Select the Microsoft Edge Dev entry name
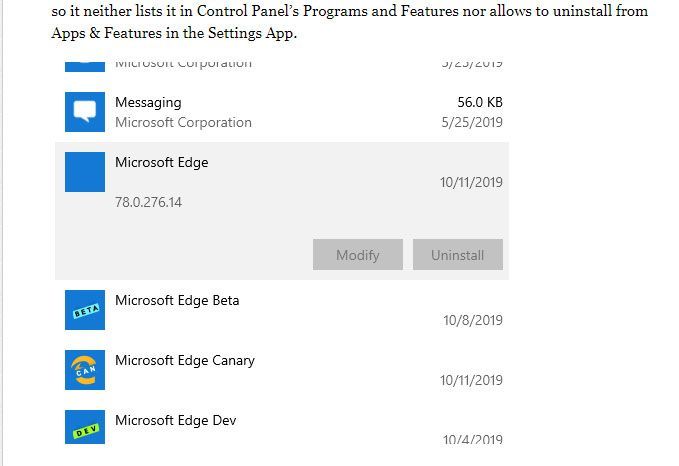This screenshot has width=679, height=466. tap(175, 420)
